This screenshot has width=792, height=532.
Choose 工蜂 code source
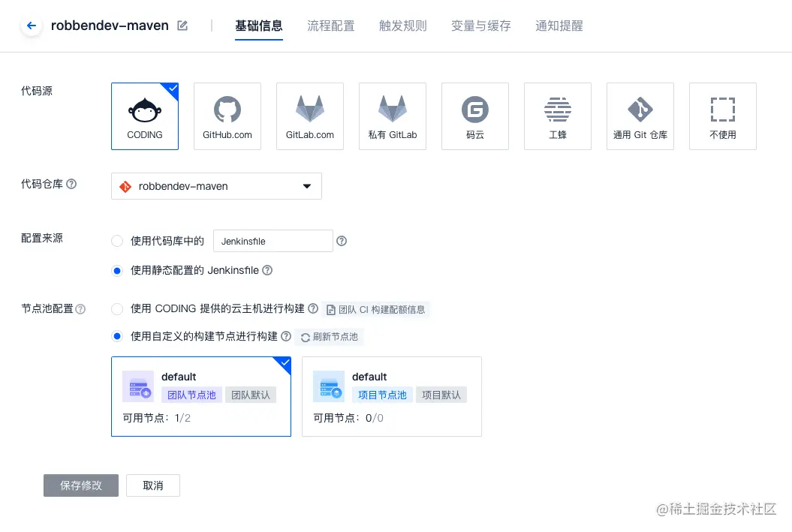pyautogui.click(x=558, y=116)
